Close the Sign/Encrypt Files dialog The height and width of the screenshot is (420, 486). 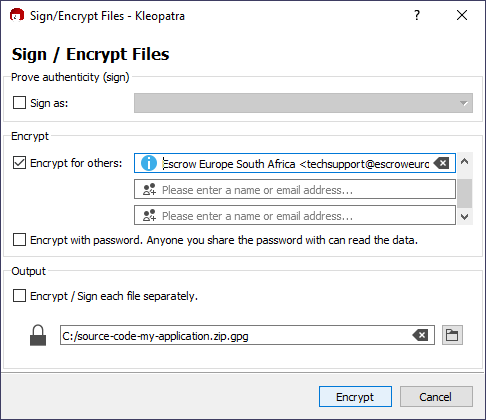pyautogui.click(x=462, y=15)
